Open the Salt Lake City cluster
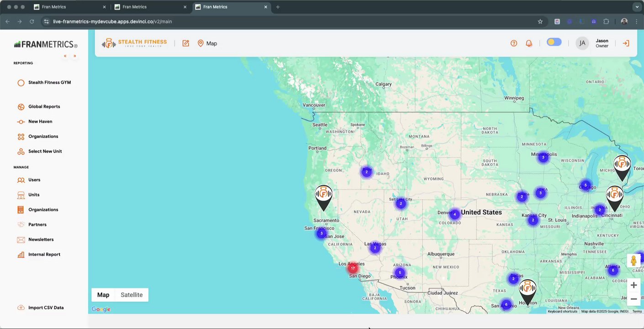 click(401, 204)
